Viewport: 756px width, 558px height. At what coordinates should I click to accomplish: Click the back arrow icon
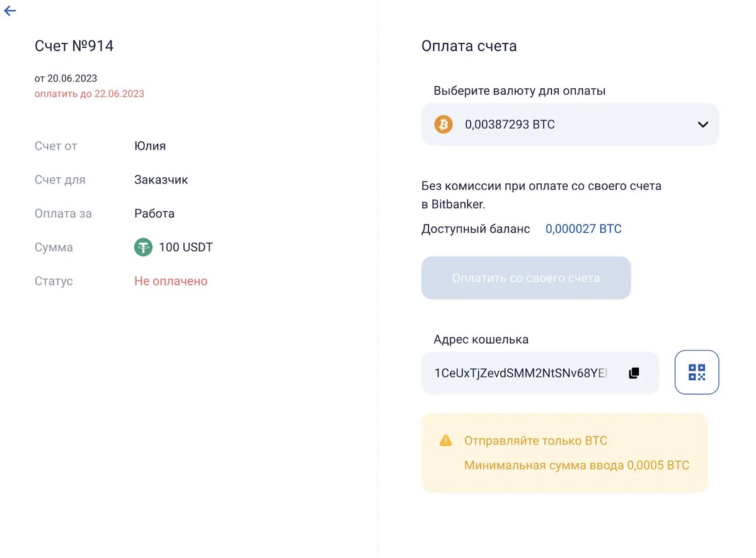click(x=10, y=11)
